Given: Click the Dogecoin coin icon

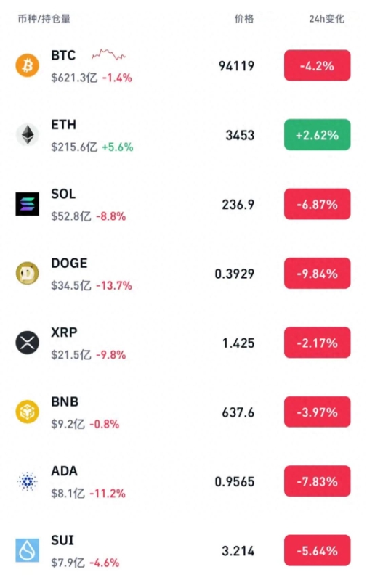Looking at the screenshot, I should coord(27,273).
